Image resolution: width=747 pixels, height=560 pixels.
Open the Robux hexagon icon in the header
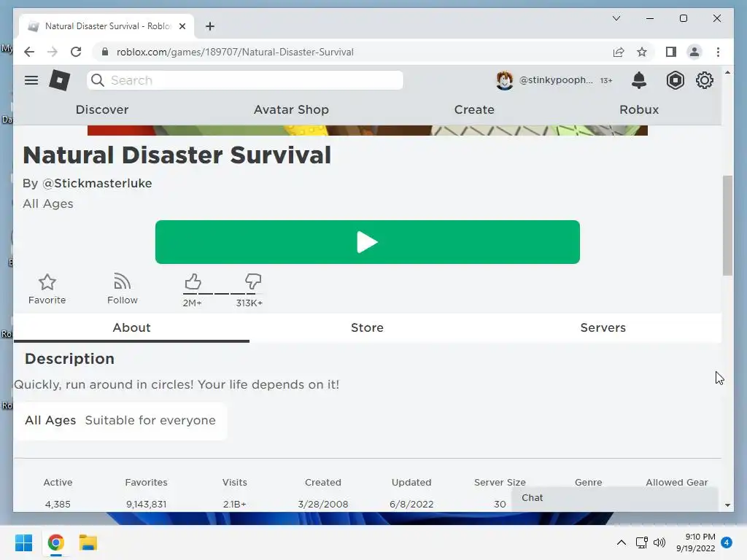click(675, 80)
